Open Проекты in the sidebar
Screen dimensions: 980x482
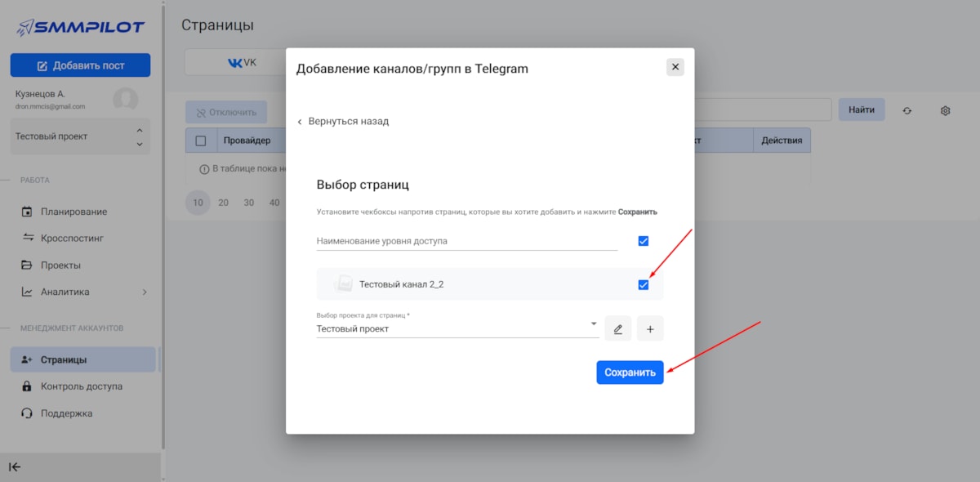pyautogui.click(x=60, y=266)
